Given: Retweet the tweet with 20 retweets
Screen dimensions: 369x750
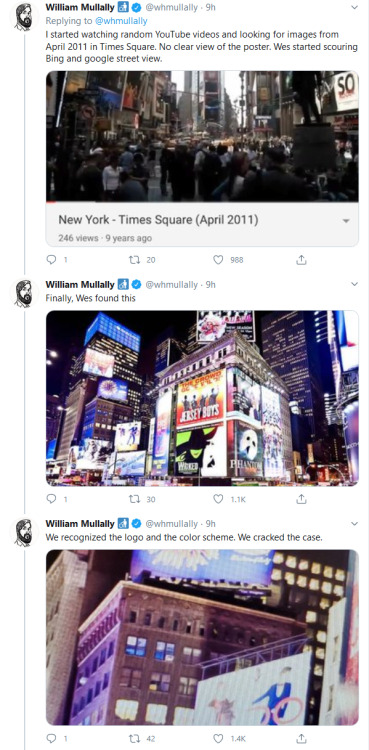Looking at the screenshot, I should pos(134,260).
